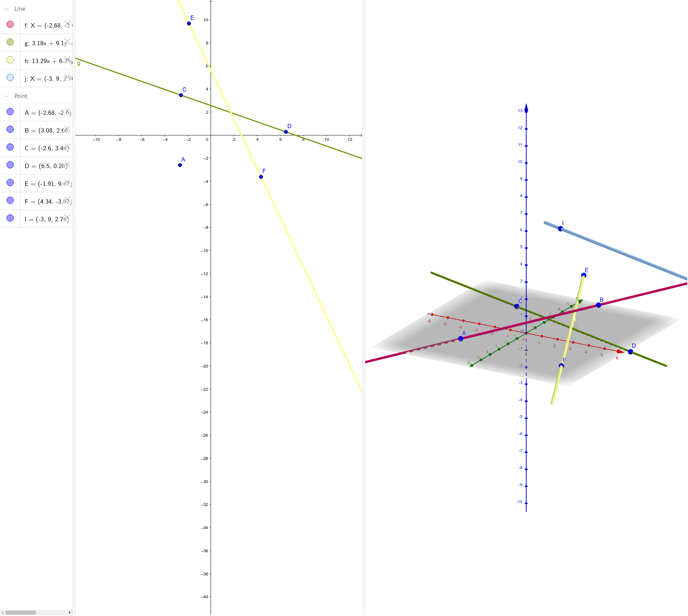The image size is (688, 616).
Task: Delete point F with its X icon
Action: 67,200
